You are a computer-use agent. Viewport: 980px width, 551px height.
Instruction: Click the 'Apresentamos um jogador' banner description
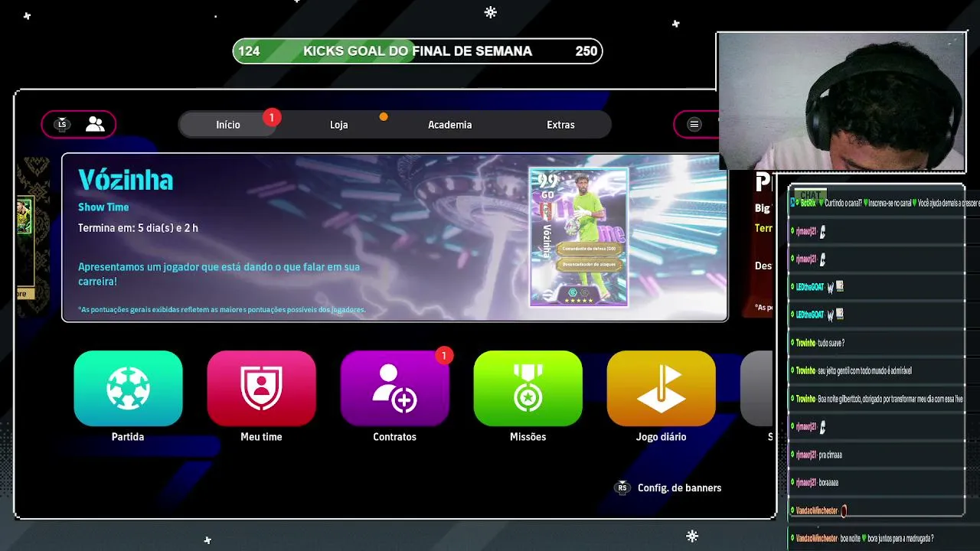coord(219,274)
